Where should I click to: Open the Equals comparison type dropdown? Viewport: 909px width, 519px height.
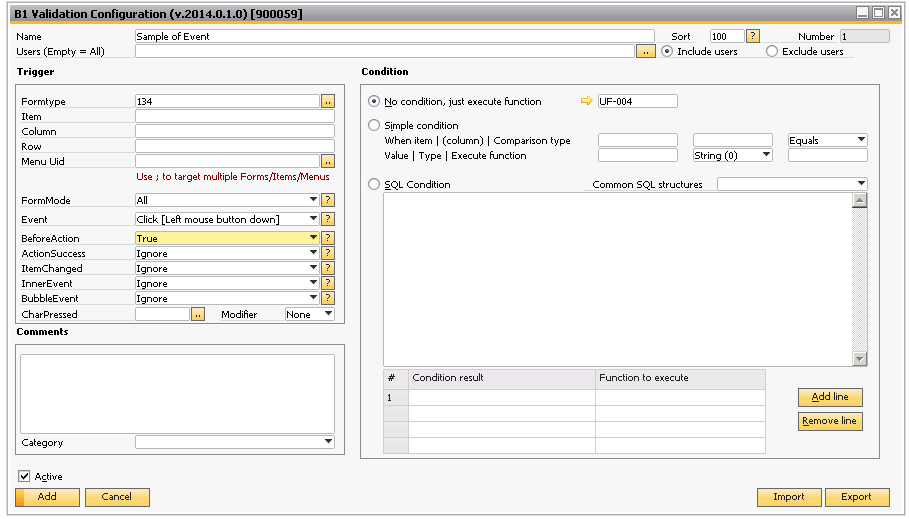coord(827,140)
